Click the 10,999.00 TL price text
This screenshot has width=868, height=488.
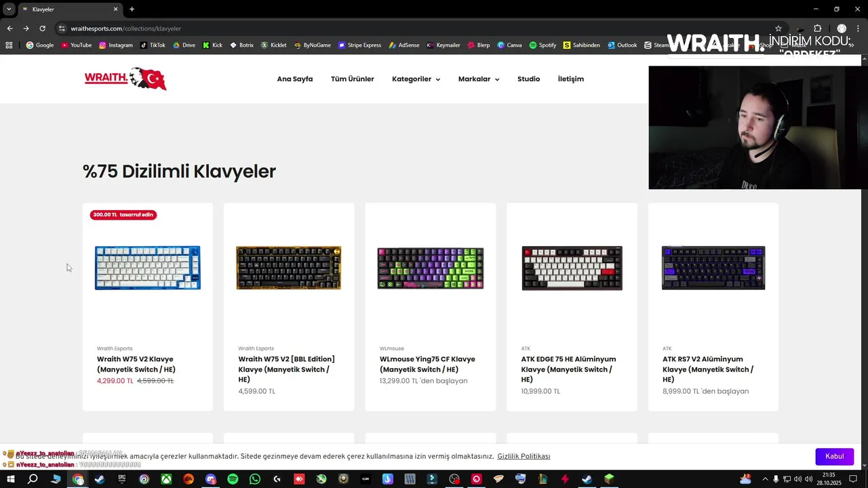coord(540,391)
